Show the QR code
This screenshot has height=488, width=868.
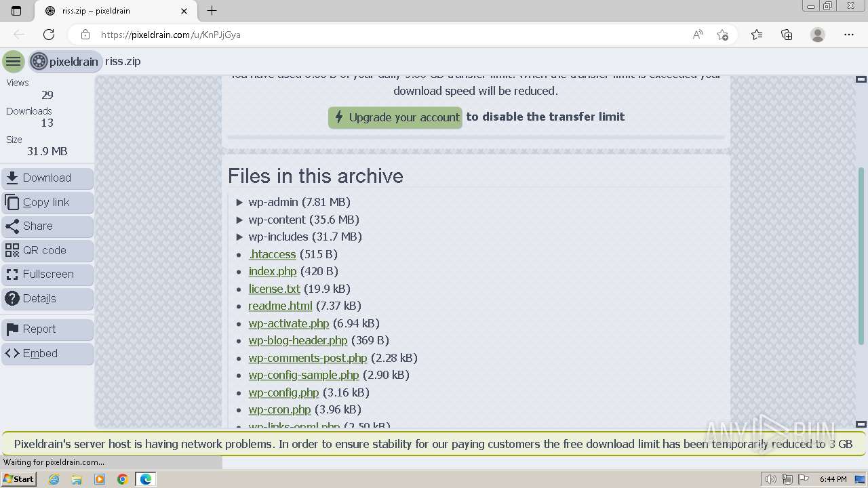point(47,250)
